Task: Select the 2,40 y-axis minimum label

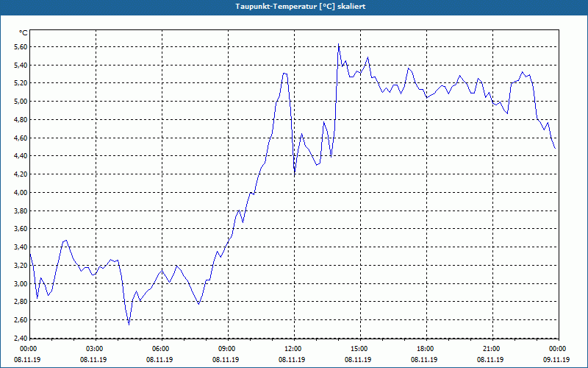Action: pos(21,339)
